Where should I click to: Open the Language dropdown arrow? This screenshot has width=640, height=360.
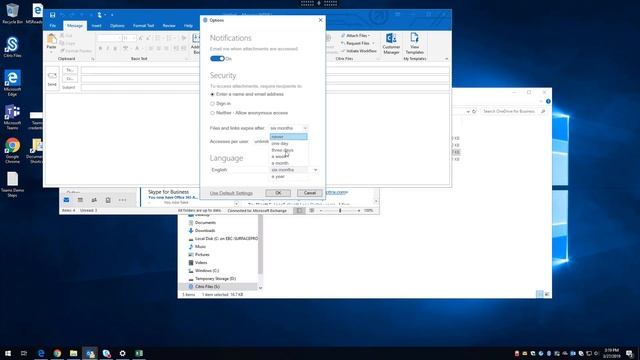click(316, 170)
